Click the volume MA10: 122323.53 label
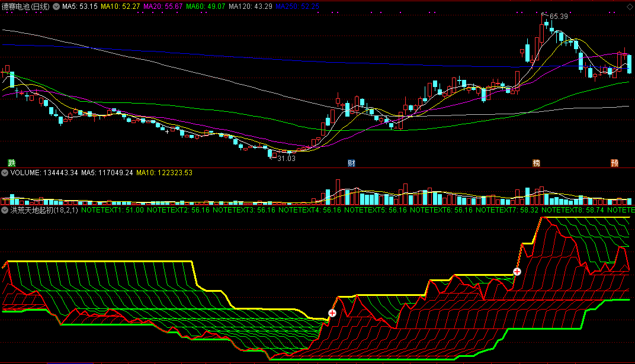The width and height of the screenshot is (635, 364). click(x=165, y=173)
